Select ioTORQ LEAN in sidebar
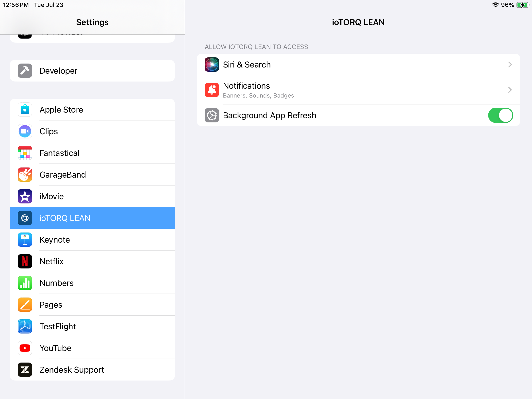The height and width of the screenshot is (399, 532). pos(92,218)
